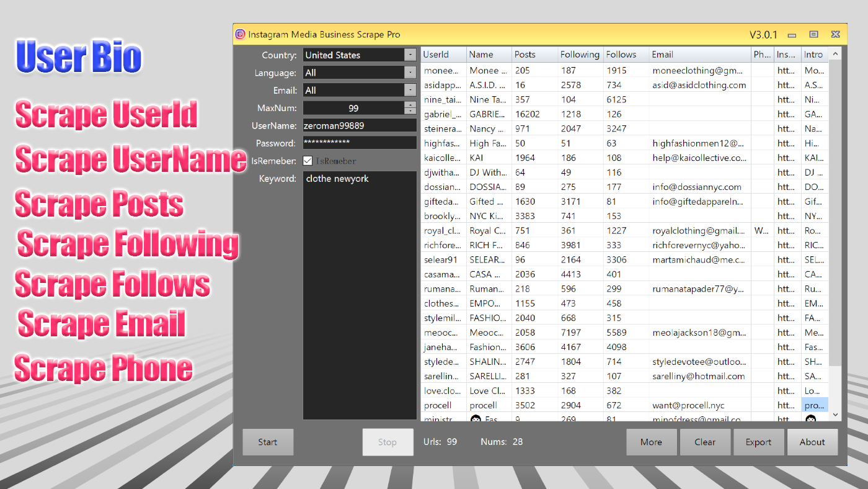The image size is (868, 489).
Task: Click the Urls: 99 status text
Action: click(440, 442)
